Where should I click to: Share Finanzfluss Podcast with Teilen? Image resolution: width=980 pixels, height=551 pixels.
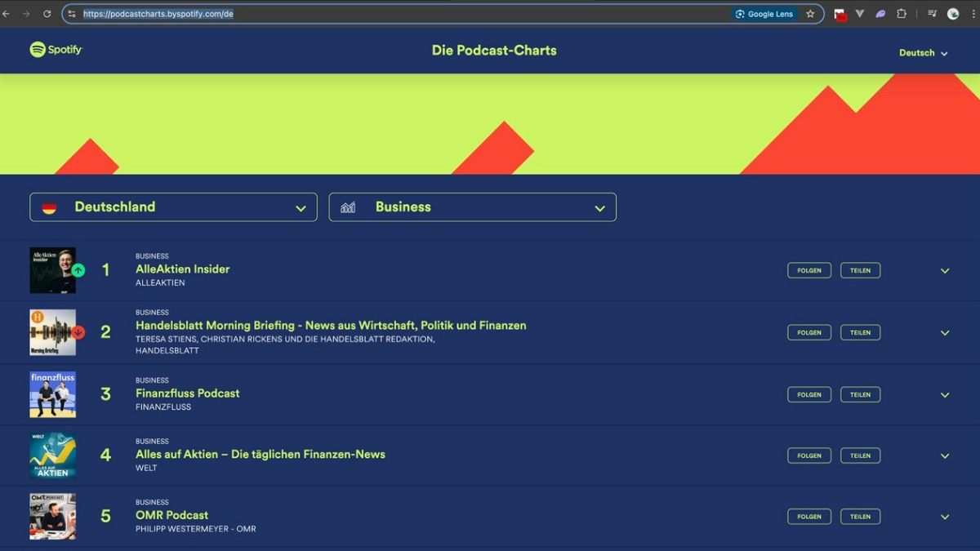[860, 394]
